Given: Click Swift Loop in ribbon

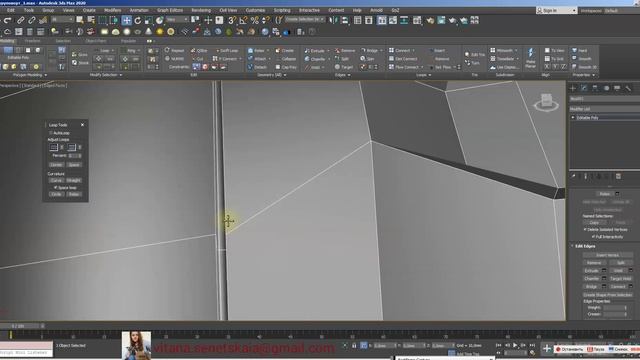Looking at the screenshot, I should coord(227,51).
